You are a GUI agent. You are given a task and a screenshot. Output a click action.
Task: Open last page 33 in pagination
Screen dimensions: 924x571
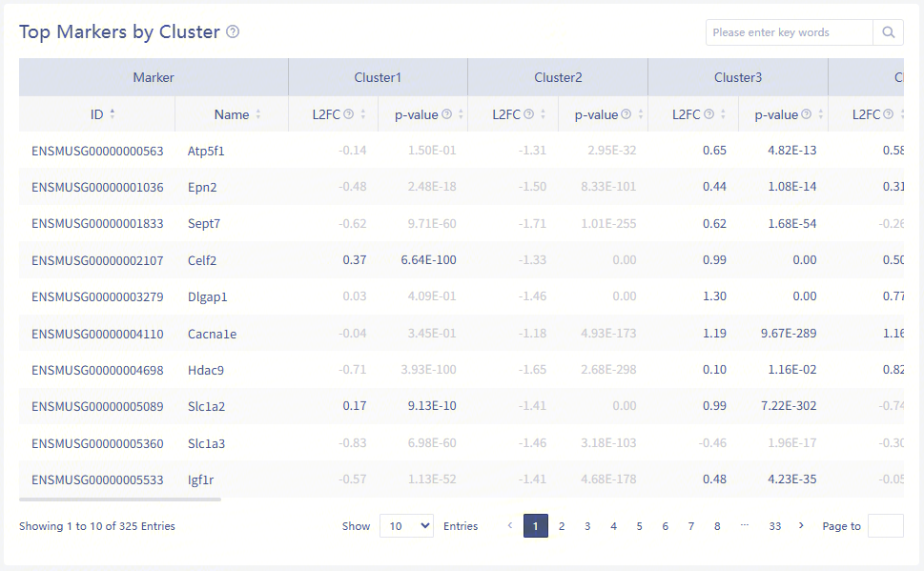point(774,526)
